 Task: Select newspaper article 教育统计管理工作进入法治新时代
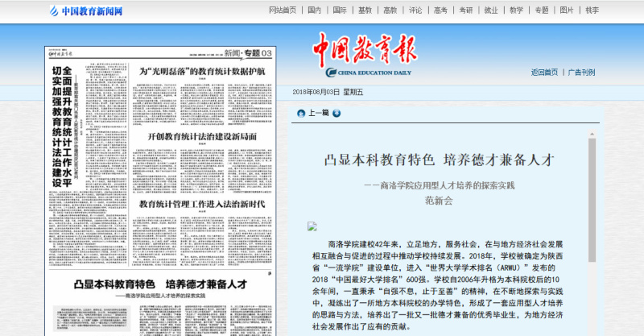click(x=202, y=204)
